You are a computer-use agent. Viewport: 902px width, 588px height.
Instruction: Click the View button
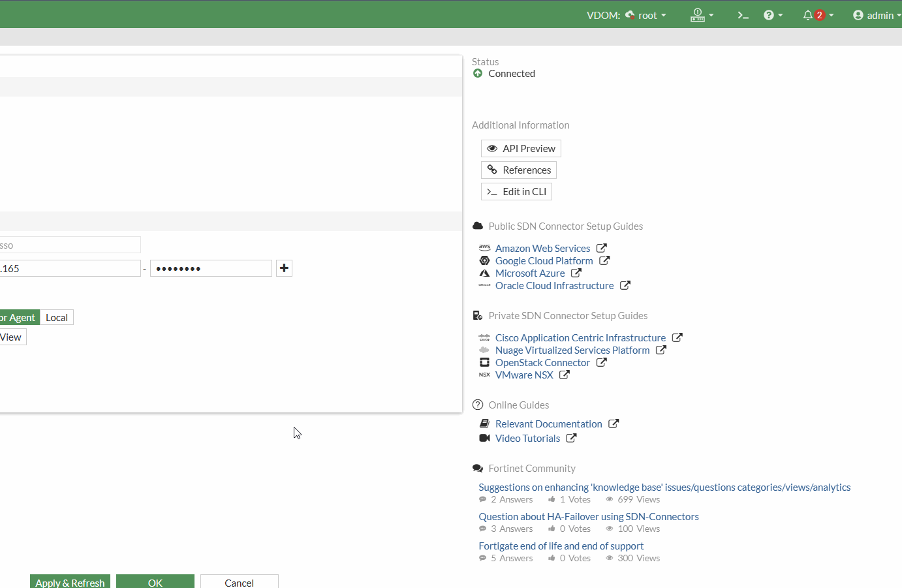pos(12,337)
